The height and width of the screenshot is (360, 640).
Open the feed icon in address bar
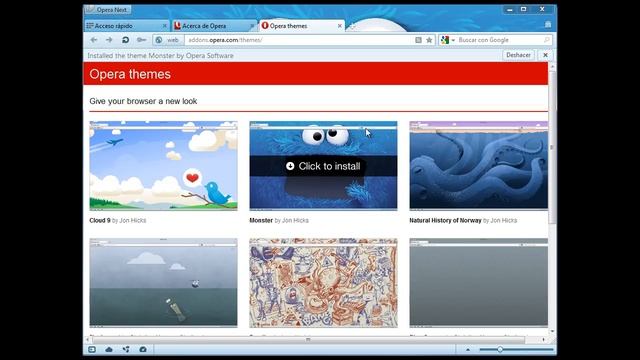click(418, 40)
